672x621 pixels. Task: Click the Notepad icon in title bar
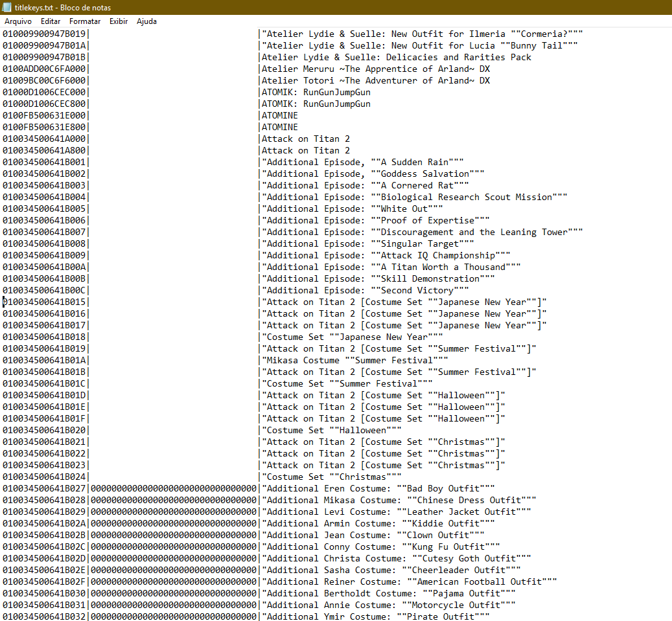(7, 7)
